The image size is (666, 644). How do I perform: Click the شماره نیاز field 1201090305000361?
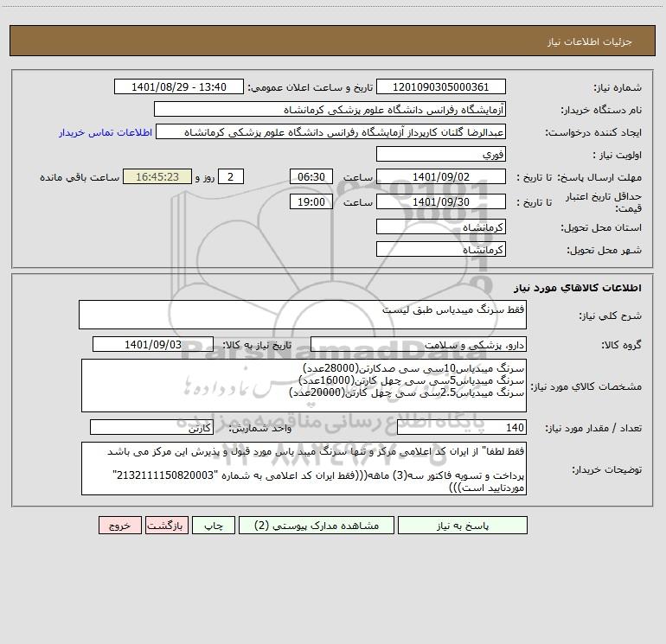click(441, 86)
